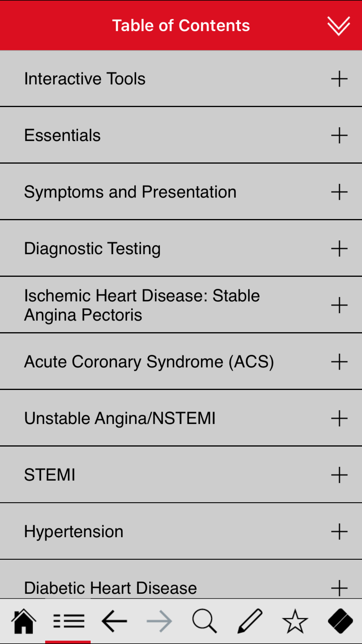Screen dimensions: 362x644
Task: Expand the Interactive Tools section
Action: click(339, 79)
